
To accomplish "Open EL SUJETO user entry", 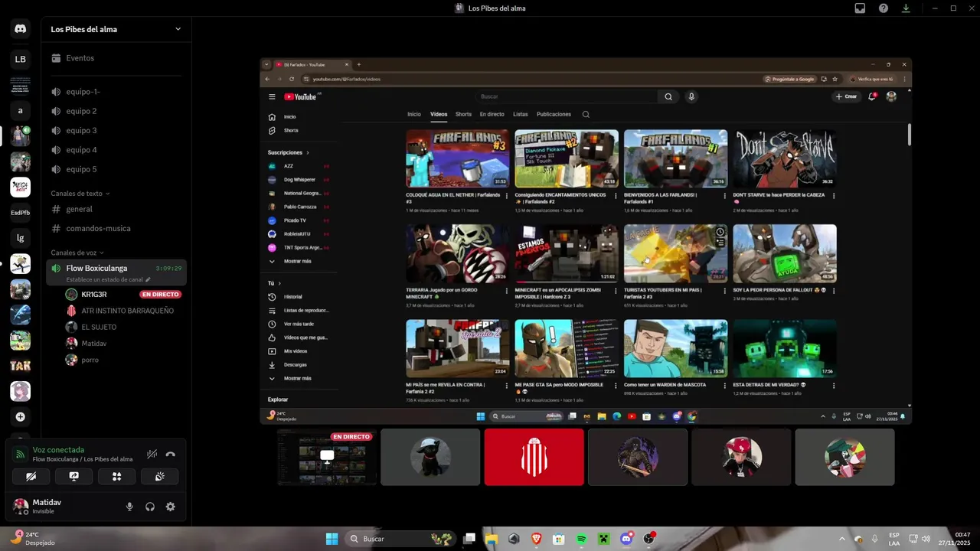I will 122,327.
